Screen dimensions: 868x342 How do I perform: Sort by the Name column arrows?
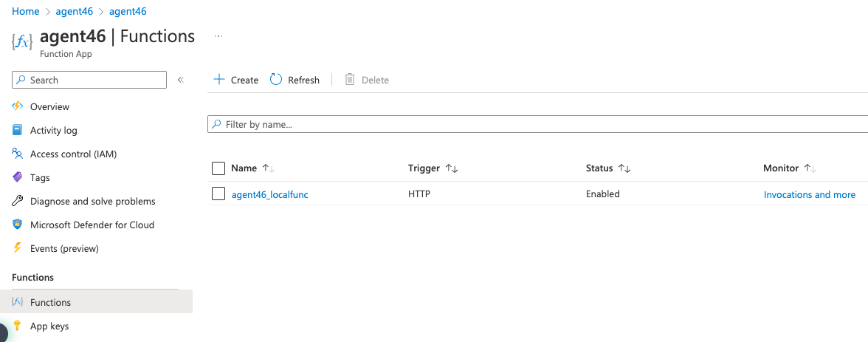(269, 168)
